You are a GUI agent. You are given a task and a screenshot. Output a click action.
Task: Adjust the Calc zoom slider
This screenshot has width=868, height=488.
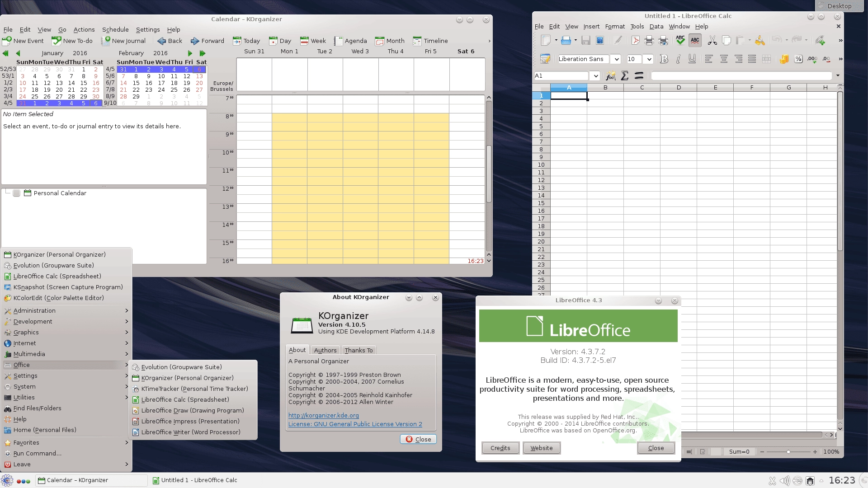pos(788,452)
